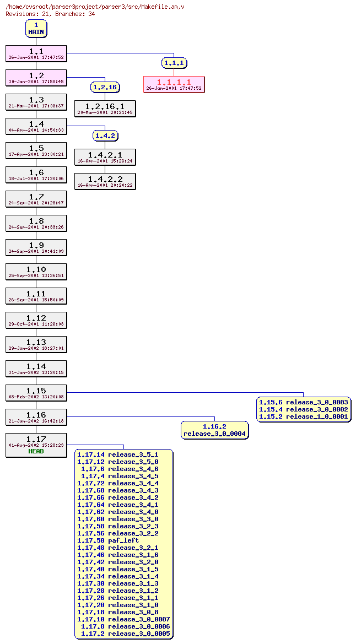Open revision 1.15 box

click(36, 393)
